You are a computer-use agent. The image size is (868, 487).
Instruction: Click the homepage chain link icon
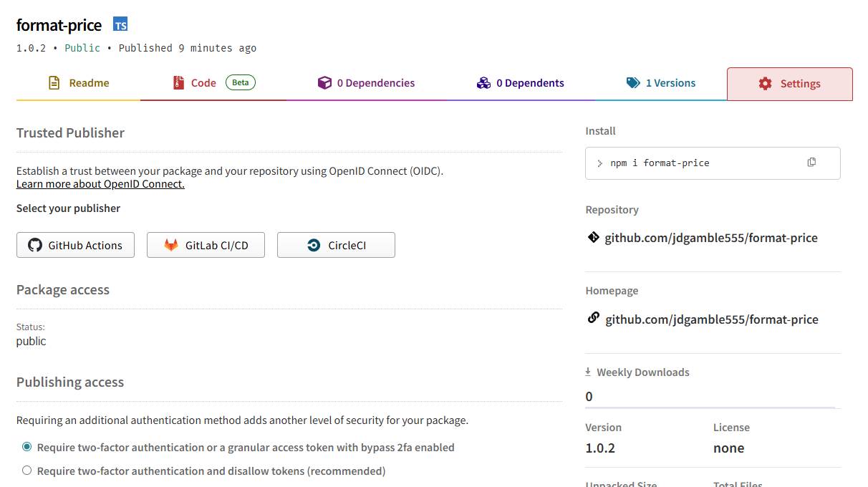593,318
